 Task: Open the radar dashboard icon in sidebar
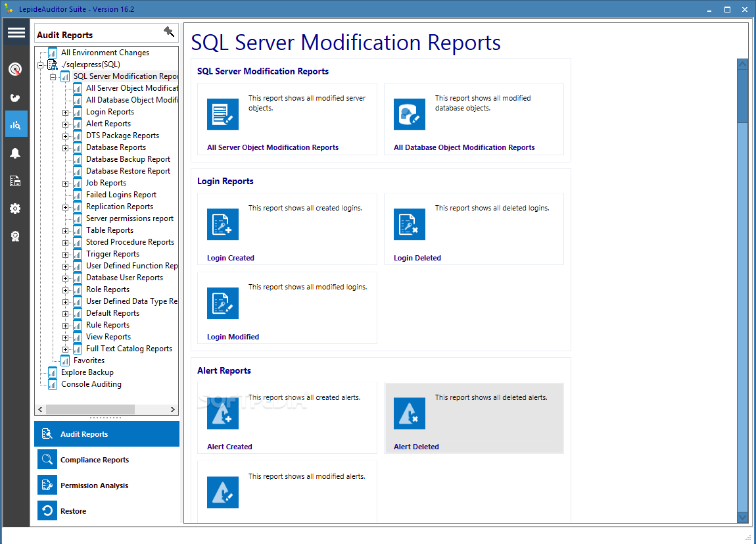tap(15, 69)
